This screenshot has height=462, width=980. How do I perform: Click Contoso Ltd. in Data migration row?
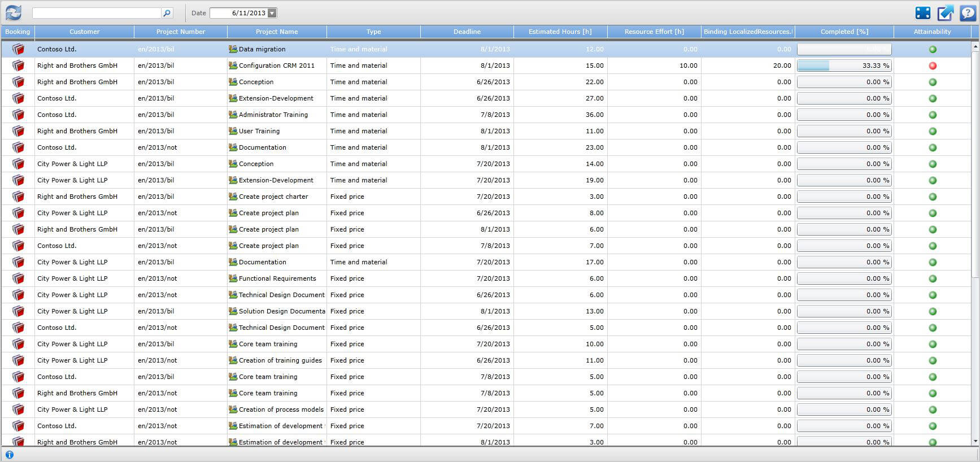coord(56,49)
